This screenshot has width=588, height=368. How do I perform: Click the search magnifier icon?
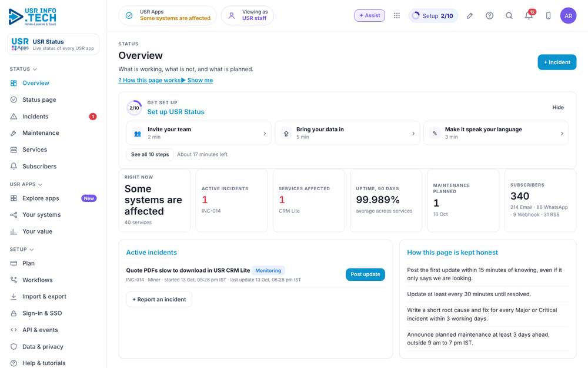[x=509, y=15]
